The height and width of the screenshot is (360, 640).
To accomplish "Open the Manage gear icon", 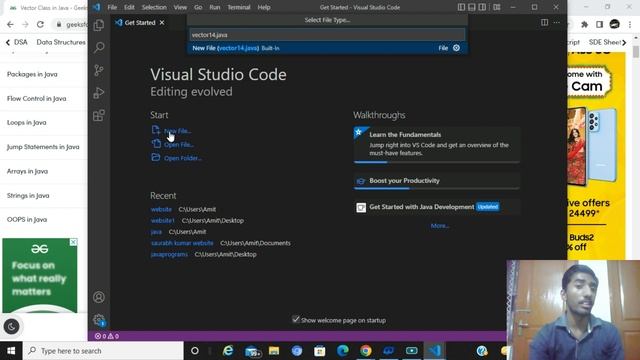I will [x=99, y=320].
